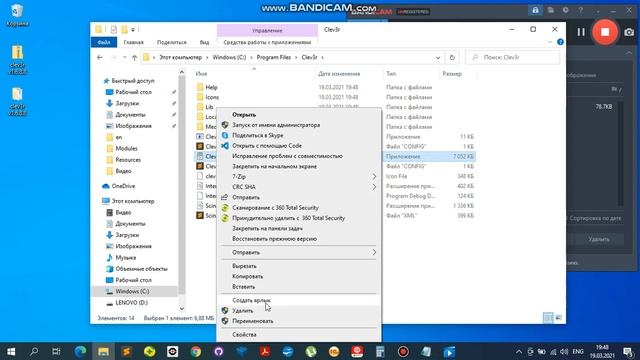Switch to Поделиться ribbon tab
640x360 pixels.
pyautogui.click(x=171, y=42)
